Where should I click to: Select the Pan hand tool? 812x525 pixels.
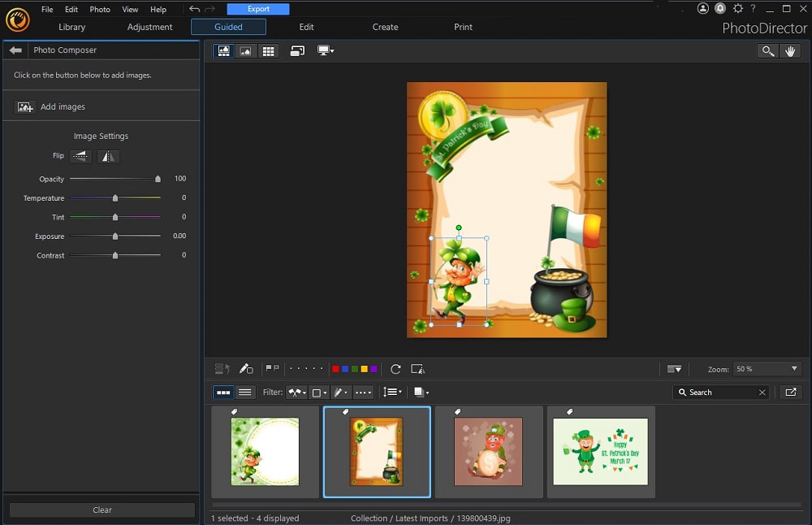(791, 50)
